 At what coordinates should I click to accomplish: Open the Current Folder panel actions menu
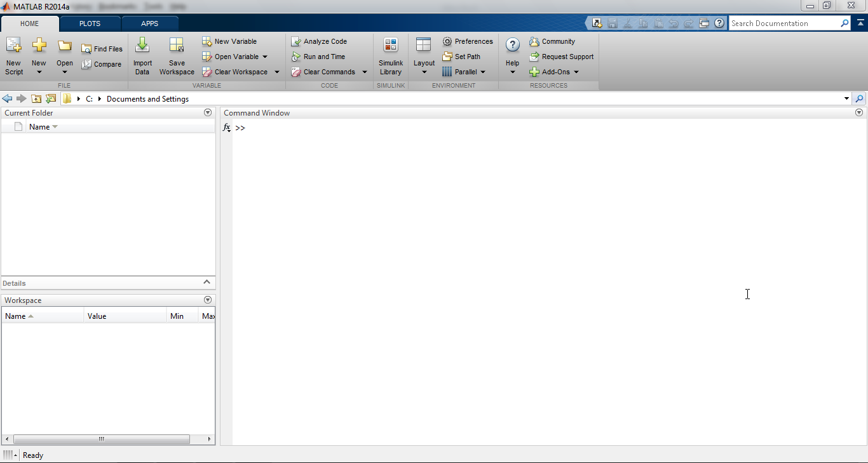pos(208,112)
